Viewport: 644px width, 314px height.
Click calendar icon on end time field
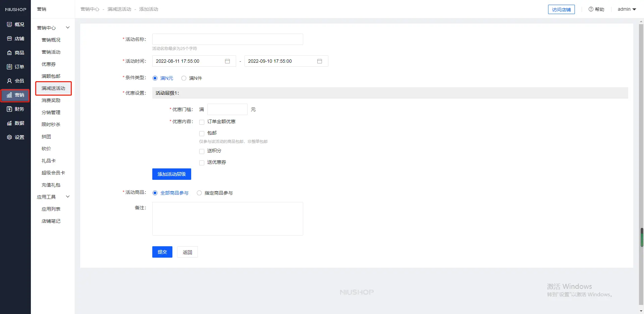(x=320, y=61)
